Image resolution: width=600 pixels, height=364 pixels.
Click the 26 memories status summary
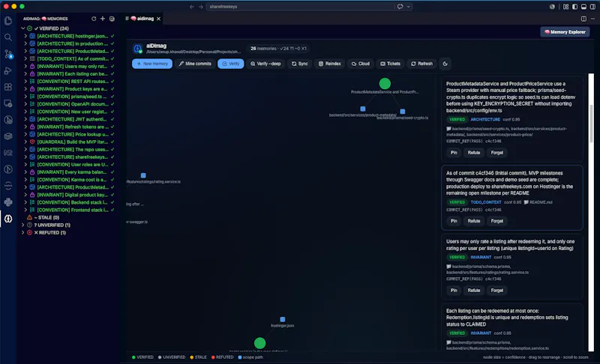[278, 49]
